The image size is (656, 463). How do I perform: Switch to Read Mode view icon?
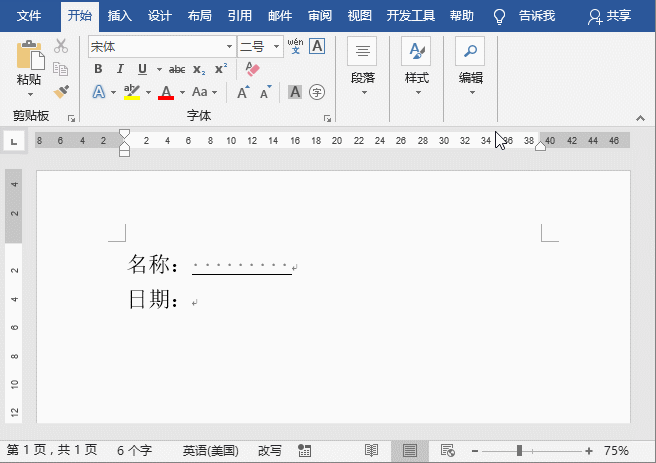[371, 450]
